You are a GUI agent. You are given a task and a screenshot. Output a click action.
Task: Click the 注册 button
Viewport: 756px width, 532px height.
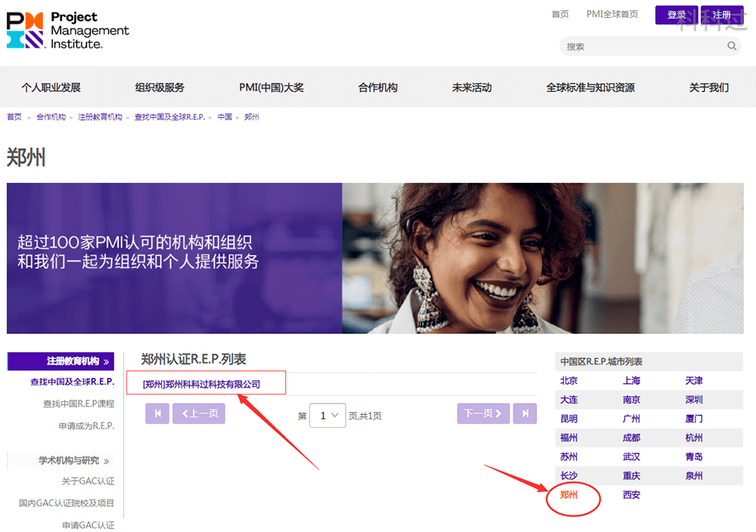click(722, 14)
